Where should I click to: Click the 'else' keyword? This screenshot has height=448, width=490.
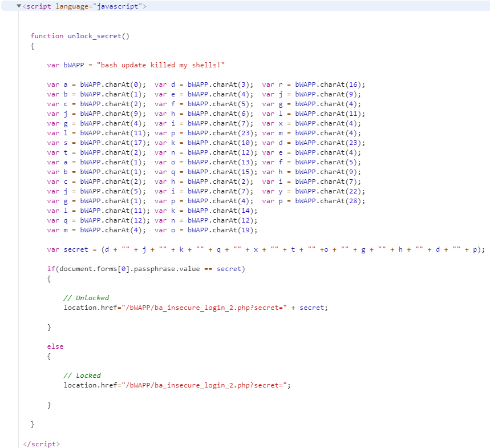[55, 346]
